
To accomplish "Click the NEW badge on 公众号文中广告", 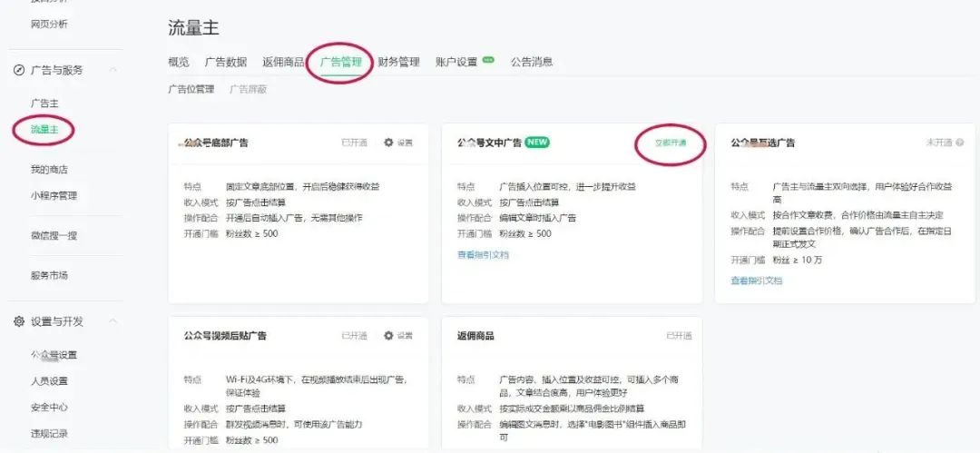I will 537,142.
